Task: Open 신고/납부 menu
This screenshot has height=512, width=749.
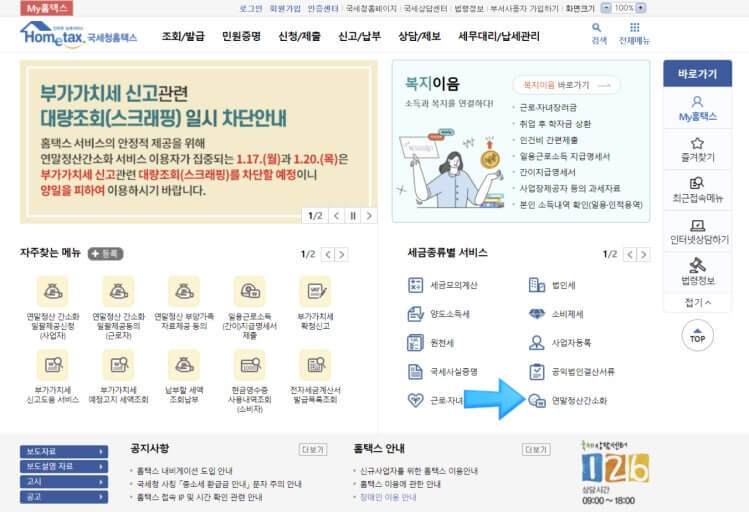Action: 360,36
